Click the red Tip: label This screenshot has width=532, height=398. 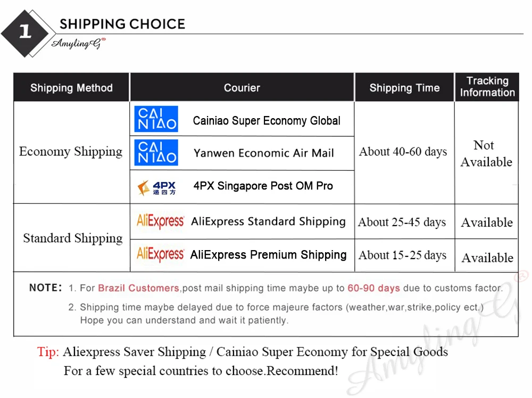(x=48, y=352)
